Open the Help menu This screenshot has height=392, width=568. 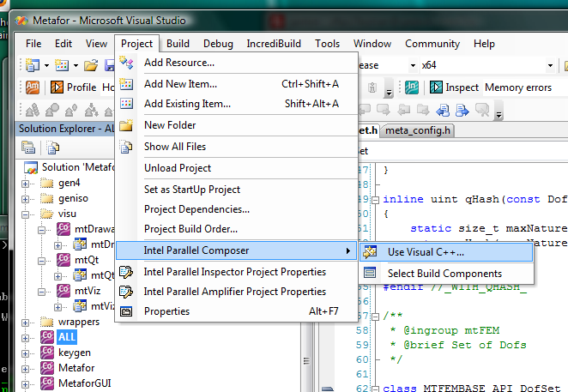pyautogui.click(x=484, y=44)
